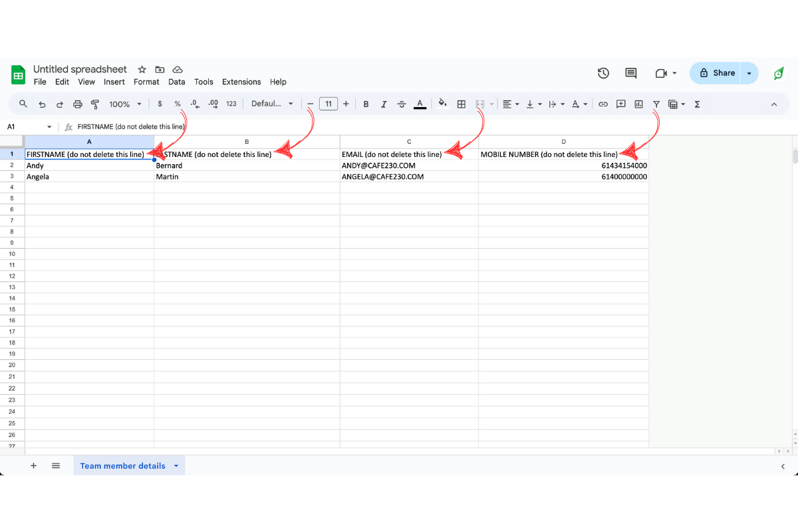Click the font size input field
The height and width of the screenshot is (532, 798).
(x=329, y=104)
